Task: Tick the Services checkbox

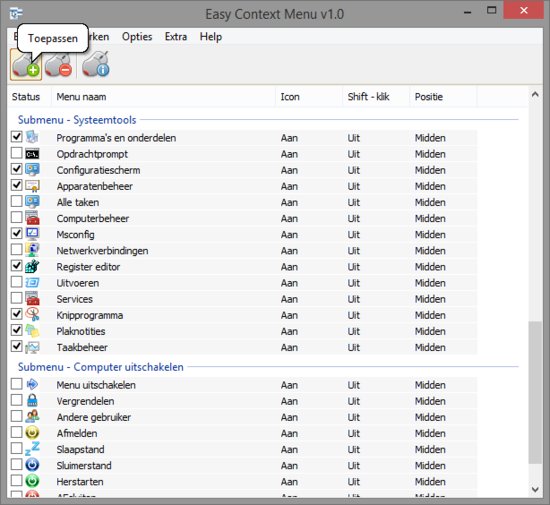Action: tap(16, 298)
